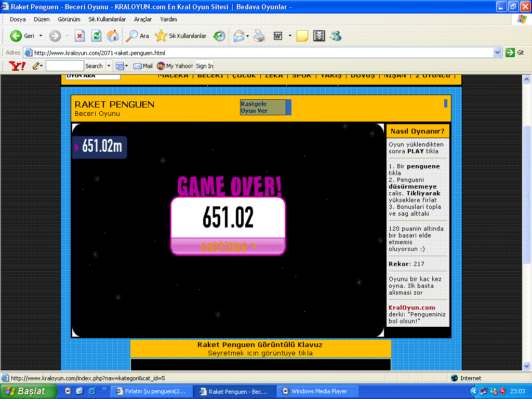Click the address bar URL field
The height and width of the screenshot is (399, 532).
[263, 52]
